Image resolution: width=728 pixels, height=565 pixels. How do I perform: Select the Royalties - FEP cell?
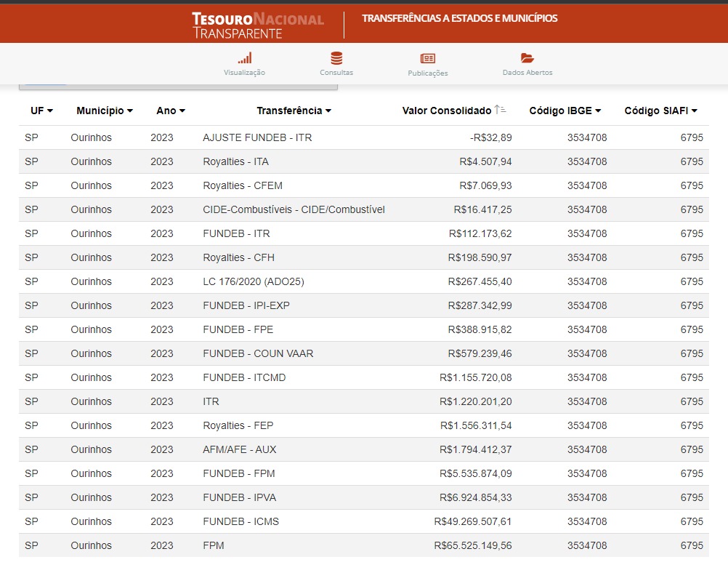[238, 425]
